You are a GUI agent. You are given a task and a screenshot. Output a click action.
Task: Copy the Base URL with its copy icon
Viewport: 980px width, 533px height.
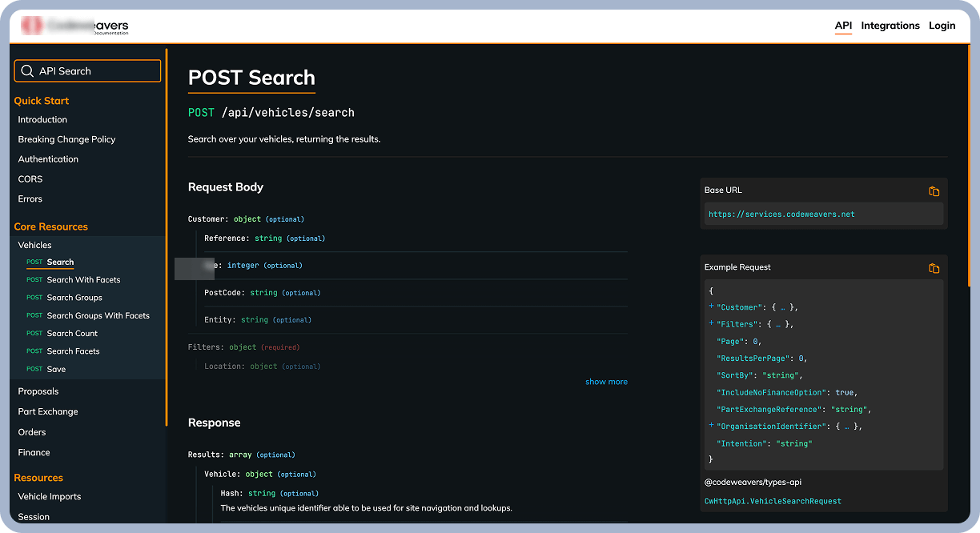click(934, 191)
